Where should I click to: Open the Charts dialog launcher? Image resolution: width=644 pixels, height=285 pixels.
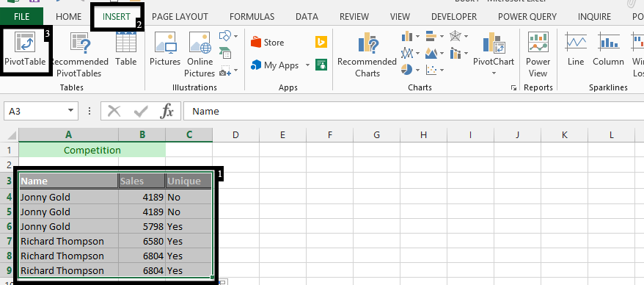point(513,87)
